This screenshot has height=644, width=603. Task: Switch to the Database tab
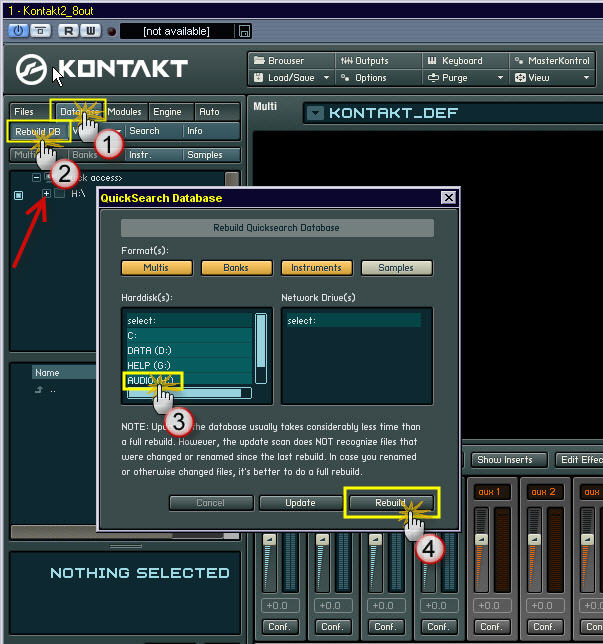point(77,112)
